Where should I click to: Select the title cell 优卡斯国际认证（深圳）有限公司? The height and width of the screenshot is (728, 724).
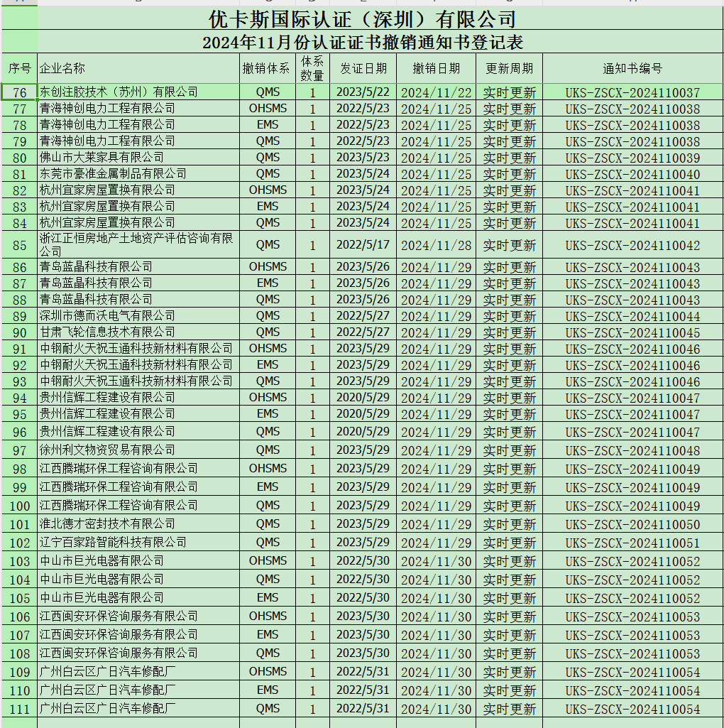(362, 18)
